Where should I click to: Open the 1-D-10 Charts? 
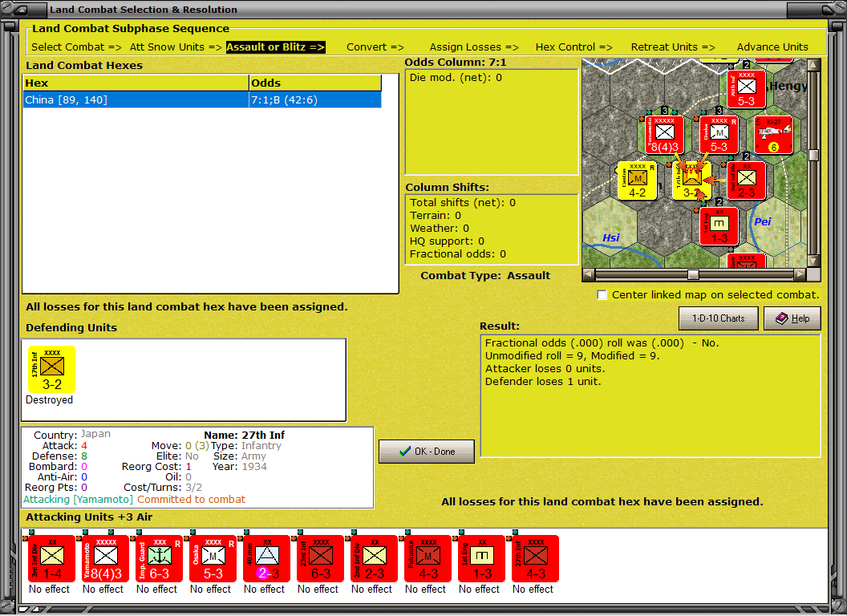pyautogui.click(x=719, y=318)
